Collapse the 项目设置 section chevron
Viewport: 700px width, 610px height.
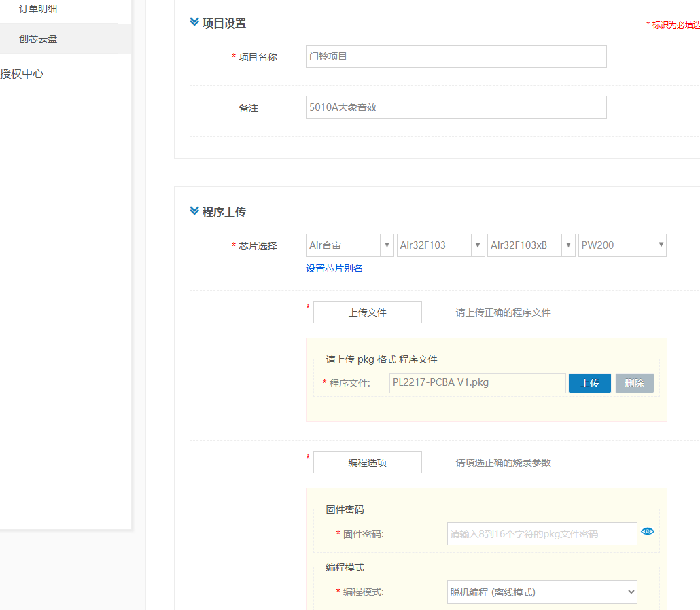click(194, 23)
